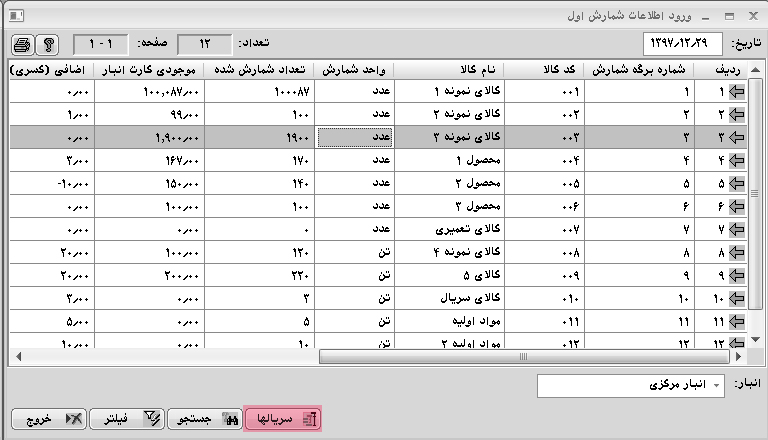Image resolution: width=768 pixels, height=440 pixels.
Task: Click the arrow icon on row 4
Action: tap(738, 161)
